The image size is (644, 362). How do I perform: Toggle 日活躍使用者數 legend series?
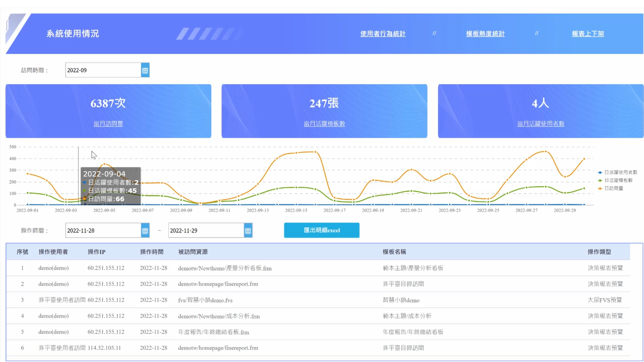(617, 172)
